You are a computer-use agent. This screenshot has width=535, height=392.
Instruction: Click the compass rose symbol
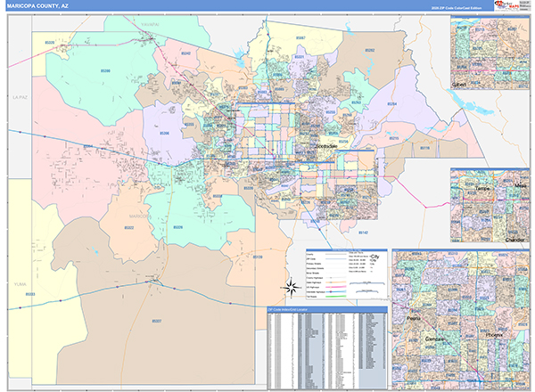[x=292, y=287]
